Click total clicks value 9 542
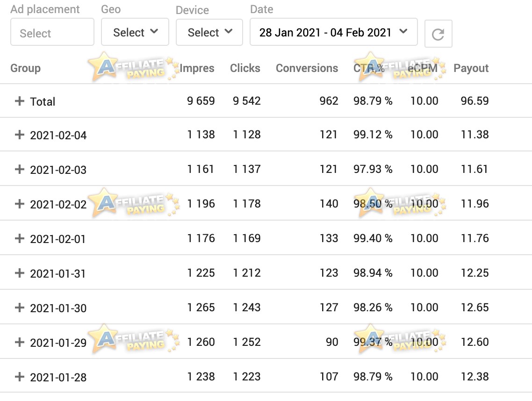532x401 pixels. click(x=247, y=101)
